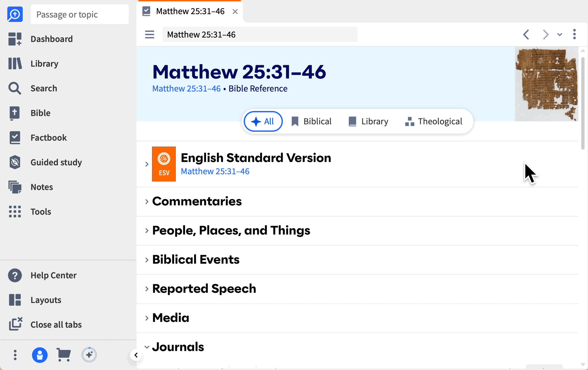Click the blue user account icon

tap(40, 355)
